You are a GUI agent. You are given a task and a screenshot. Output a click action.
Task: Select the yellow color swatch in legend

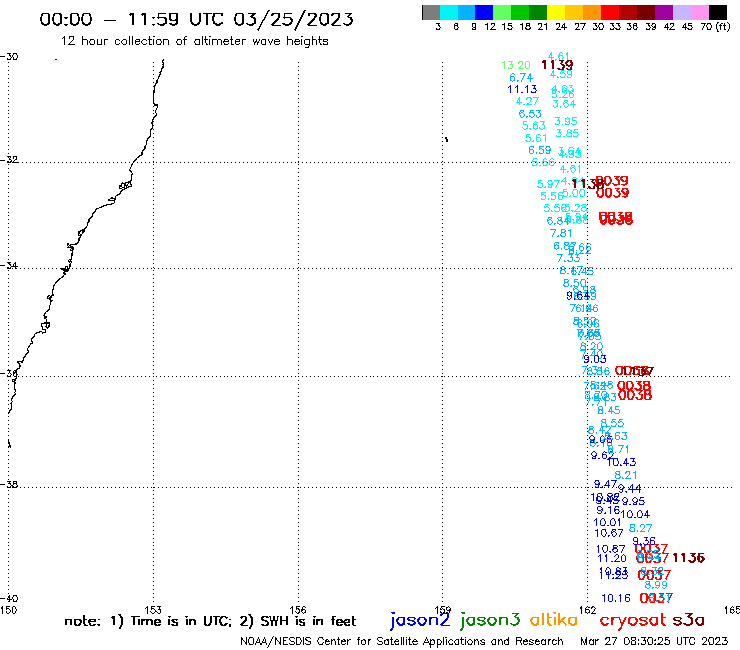click(556, 12)
